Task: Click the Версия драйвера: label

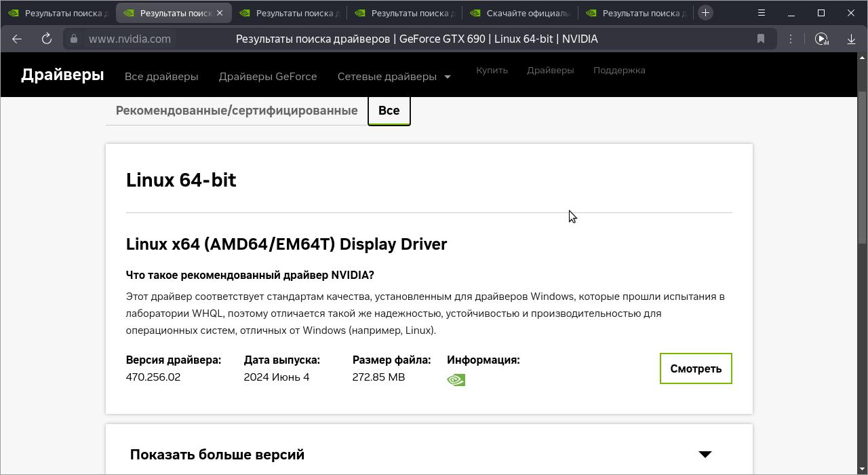Action: [174, 360]
